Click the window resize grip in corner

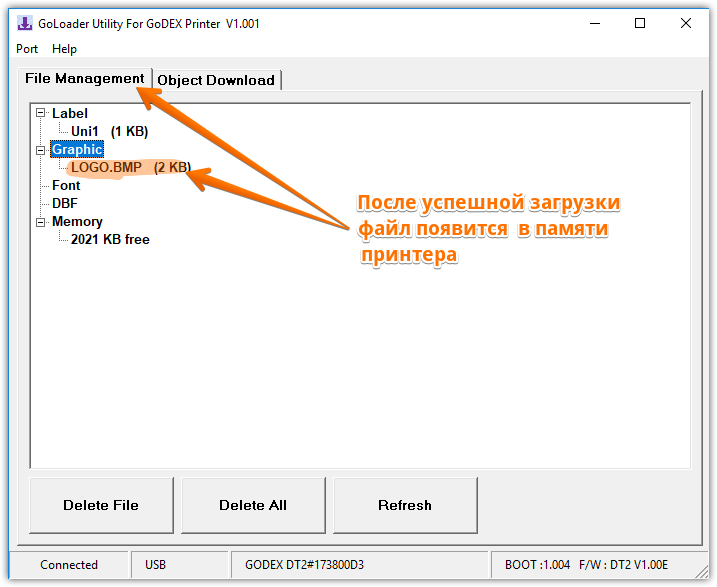701,572
